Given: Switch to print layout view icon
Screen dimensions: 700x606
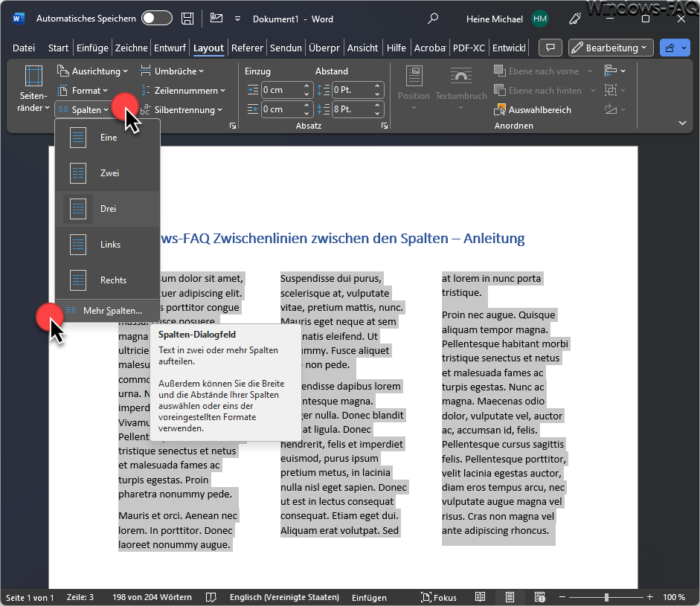Looking at the screenshot, I should coord(510,597).
